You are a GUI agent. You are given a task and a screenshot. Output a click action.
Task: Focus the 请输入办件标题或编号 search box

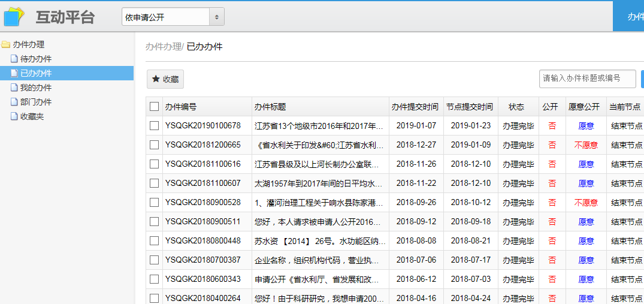pyautogui.click(x=587, y=79)
